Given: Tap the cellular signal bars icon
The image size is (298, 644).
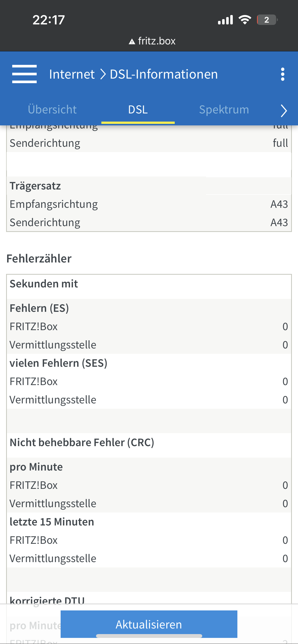Looking at the screenshot, I should click(x=225, y=20).
